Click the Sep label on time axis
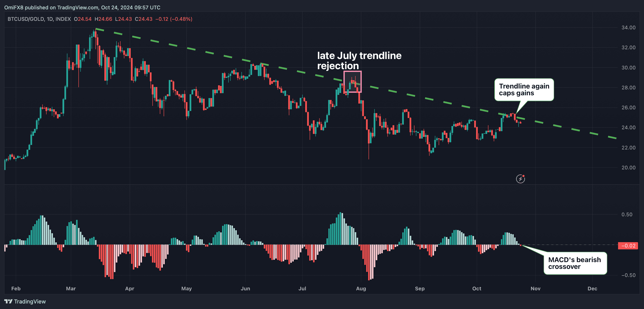 click(420, 289)
